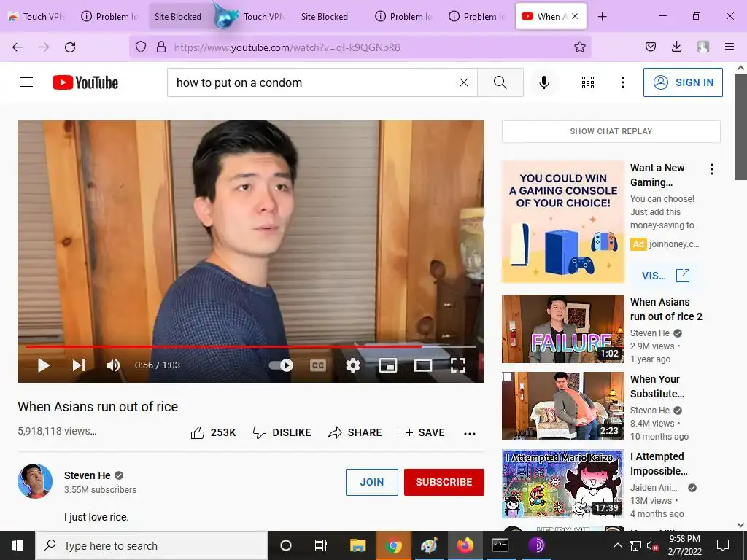Open Firefox application menu

tap(729, 47)
